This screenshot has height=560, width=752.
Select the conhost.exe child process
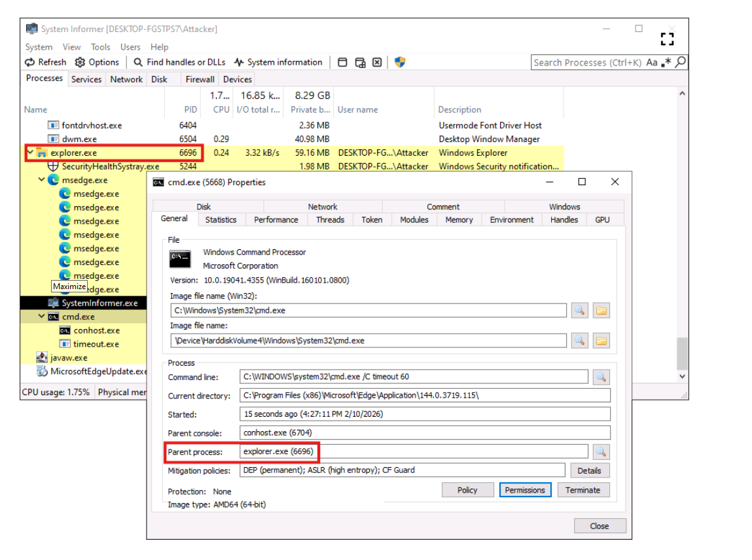[x=84, y=330]
